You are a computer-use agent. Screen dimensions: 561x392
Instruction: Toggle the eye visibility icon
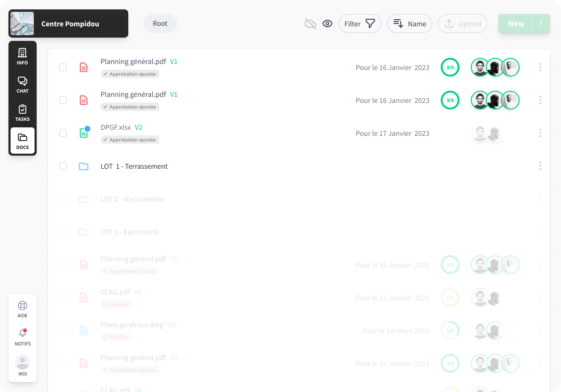coord(327,24)
